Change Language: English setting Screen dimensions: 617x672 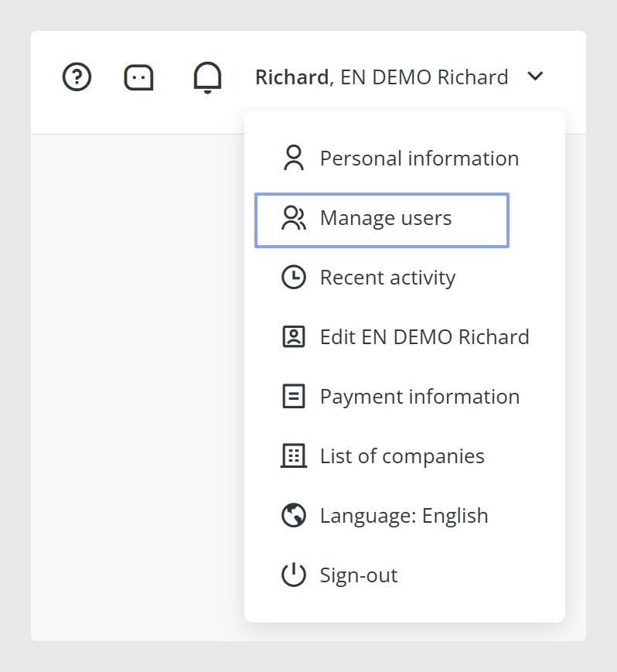tap(404, 516)
